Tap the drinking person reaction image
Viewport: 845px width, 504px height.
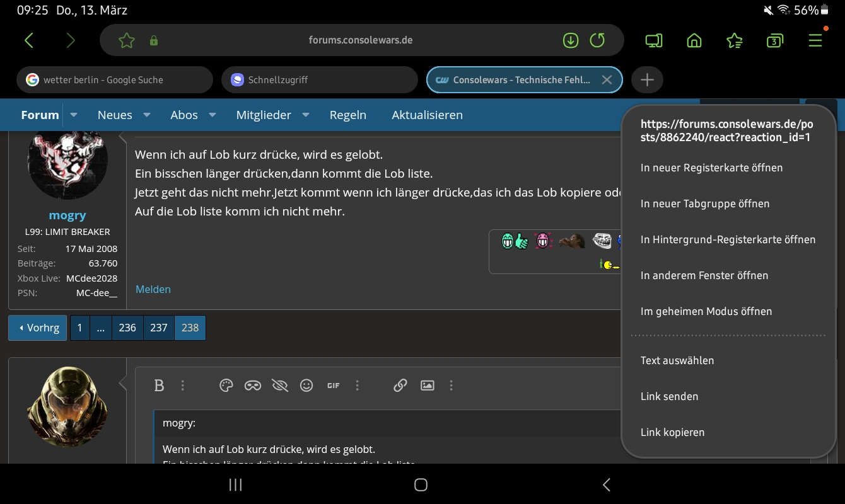click(572, 241)
